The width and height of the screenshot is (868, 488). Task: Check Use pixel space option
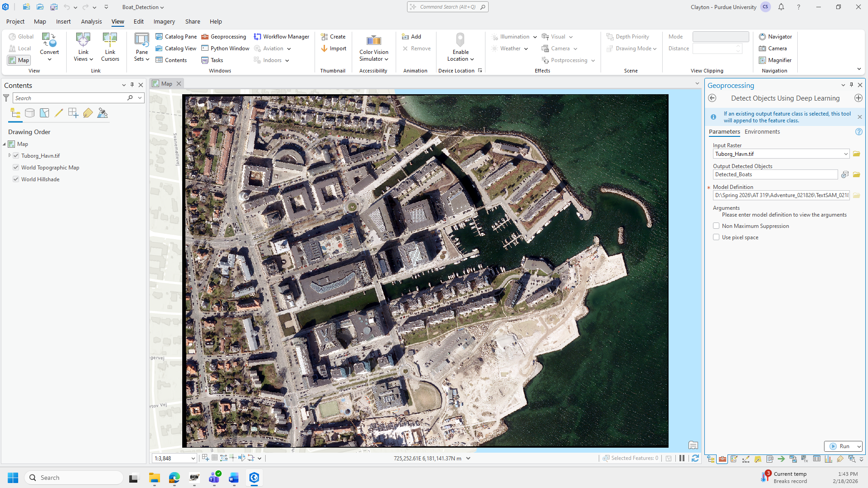click(x=716, y=237)
